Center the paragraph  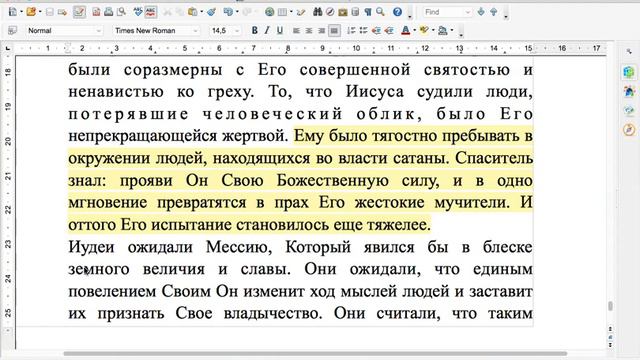(309, 31)
